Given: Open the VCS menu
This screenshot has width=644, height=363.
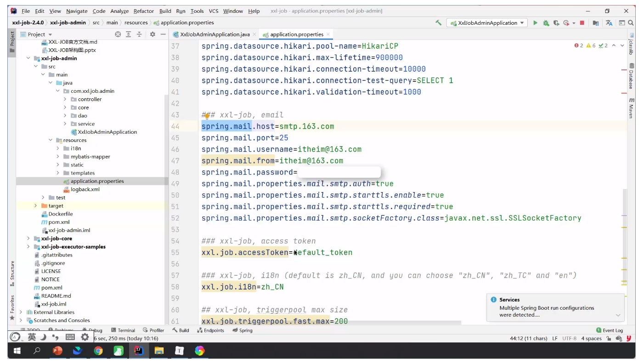Looking at the screenshot, I should coord(214,11).
